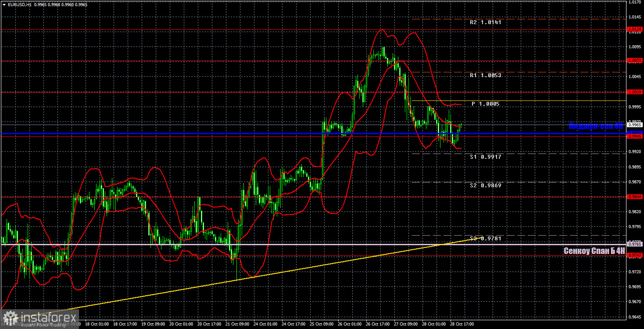Image resolution: width=644 pixels, height=329 pixels.
Task: Click the 0.9670 value on price axis
Action: pos(635,302)
